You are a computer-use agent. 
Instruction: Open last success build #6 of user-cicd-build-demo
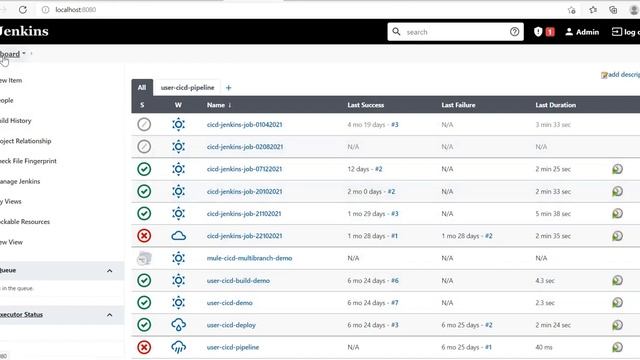coord(395,280)
